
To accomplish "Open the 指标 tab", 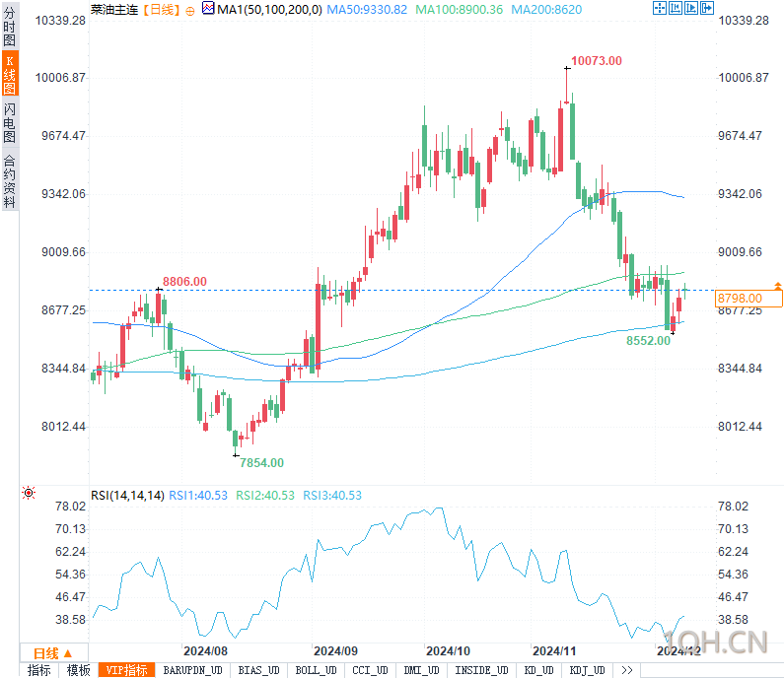I will (39, 670).
